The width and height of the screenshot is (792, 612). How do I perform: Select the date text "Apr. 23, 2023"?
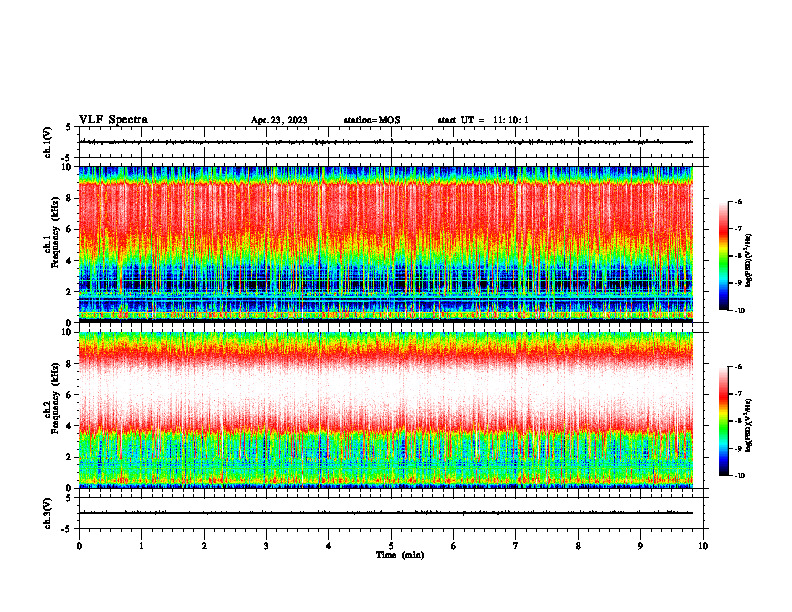[279, 120]
